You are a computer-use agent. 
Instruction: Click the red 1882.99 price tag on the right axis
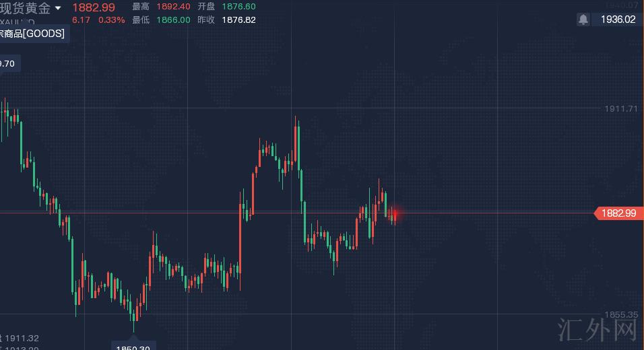pos(618,213)
